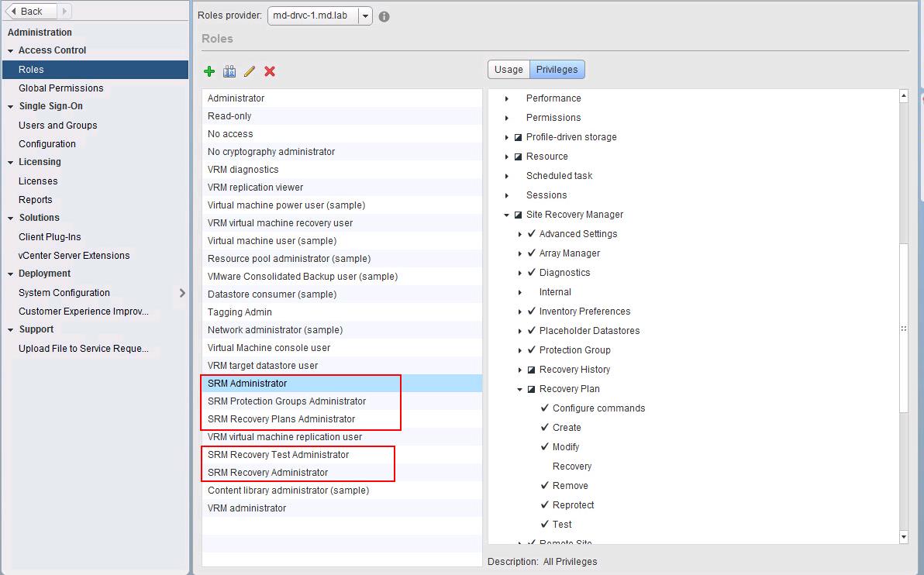Click the green Add role icon
This screenshot has height=575, width=924.
[209, 71]
